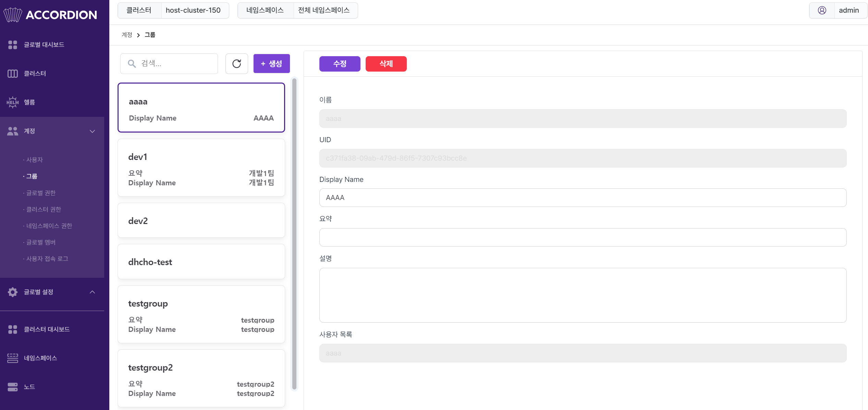Click the 헬름 sidebar label
The image size is (868, 410).
pos(29,102)
